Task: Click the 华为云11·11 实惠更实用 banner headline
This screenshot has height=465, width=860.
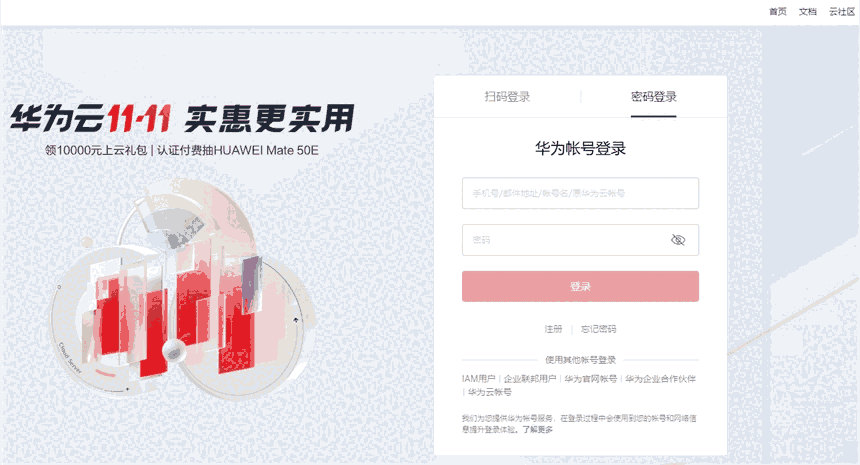Action: [x=183, y=118]
